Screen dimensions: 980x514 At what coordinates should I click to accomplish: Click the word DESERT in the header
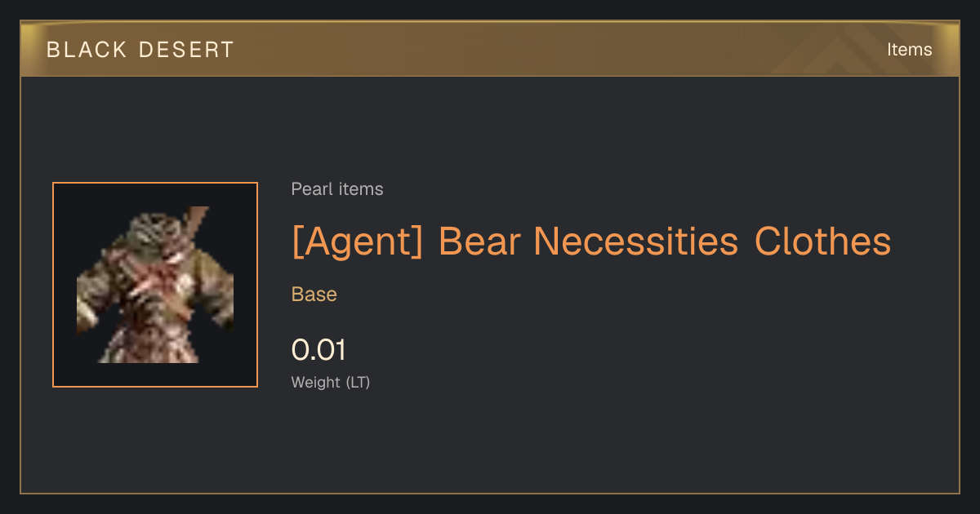coord(186,50)
